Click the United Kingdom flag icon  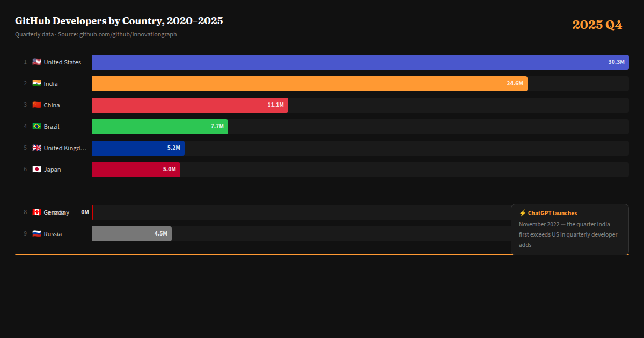tap(36, 148)
